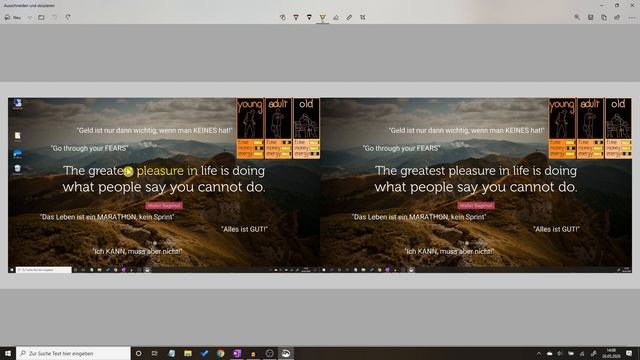Save the snip with the disk icon

(x=591, y=18)
